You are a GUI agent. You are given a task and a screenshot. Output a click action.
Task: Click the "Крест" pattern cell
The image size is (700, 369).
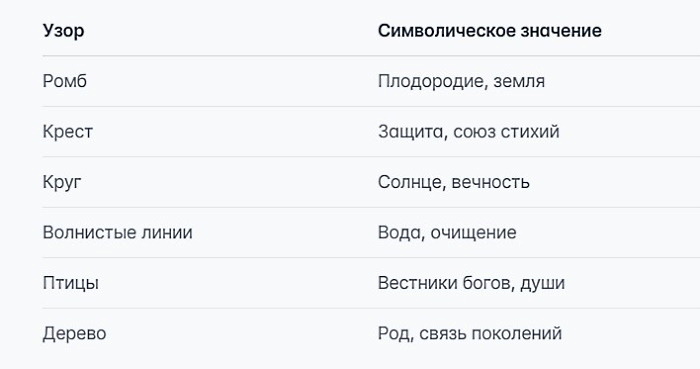(x=68, y=132)
